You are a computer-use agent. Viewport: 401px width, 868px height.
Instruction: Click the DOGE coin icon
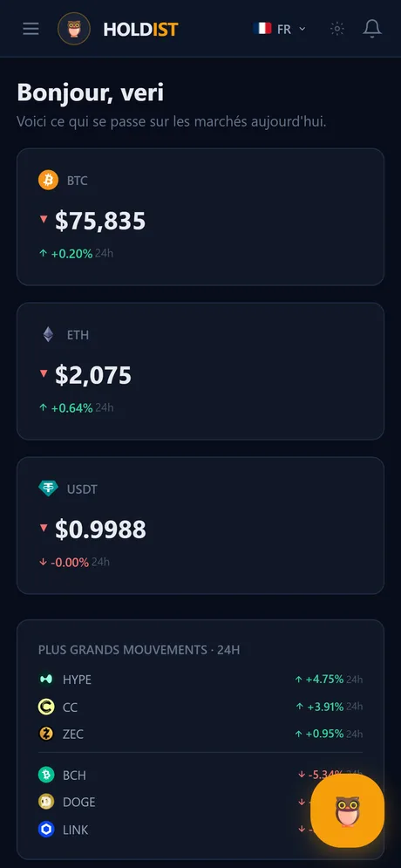pos(46,802)
